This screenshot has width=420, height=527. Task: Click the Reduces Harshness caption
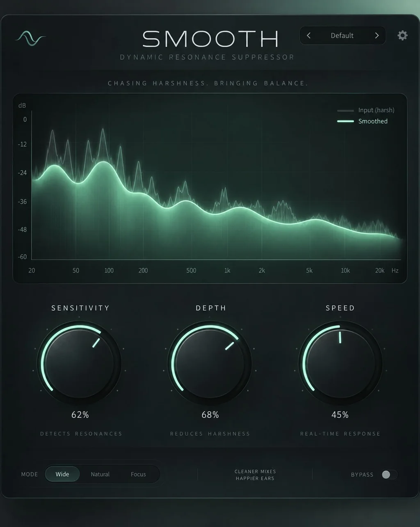click(210, 434)
